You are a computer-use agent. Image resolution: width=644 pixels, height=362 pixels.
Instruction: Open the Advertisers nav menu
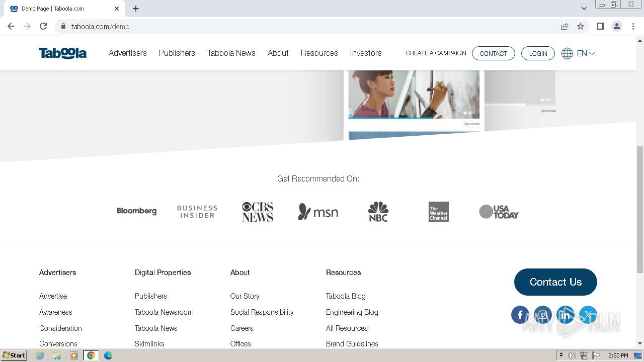click(128, 53)
